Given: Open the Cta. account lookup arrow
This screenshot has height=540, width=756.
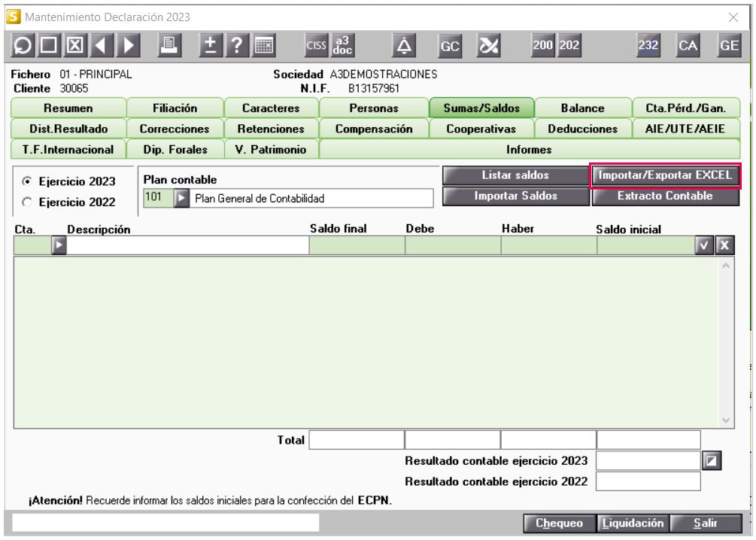Looking at the screenshot, I should pos(59,245).
